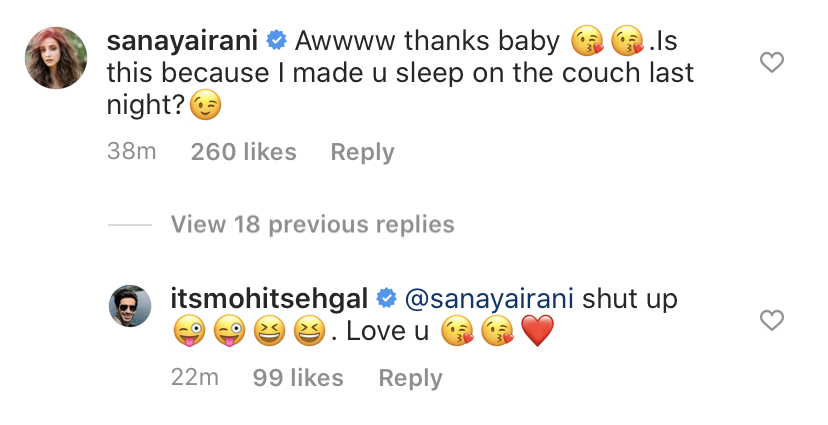The width and height of the screenshot is (828, 425).
Task: Click the 38m timestamp
Action: pyautogui.click(x=131, y=152)
